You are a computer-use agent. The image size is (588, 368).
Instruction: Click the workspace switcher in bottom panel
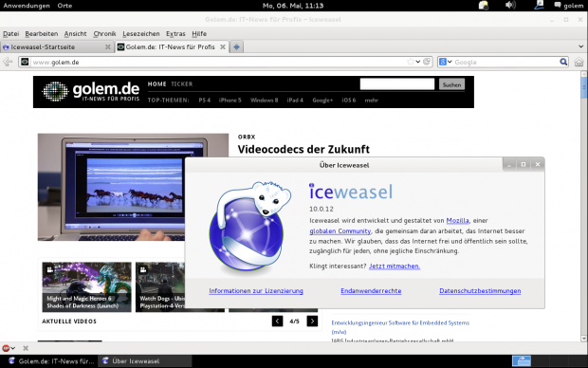[x=522, y=360]
